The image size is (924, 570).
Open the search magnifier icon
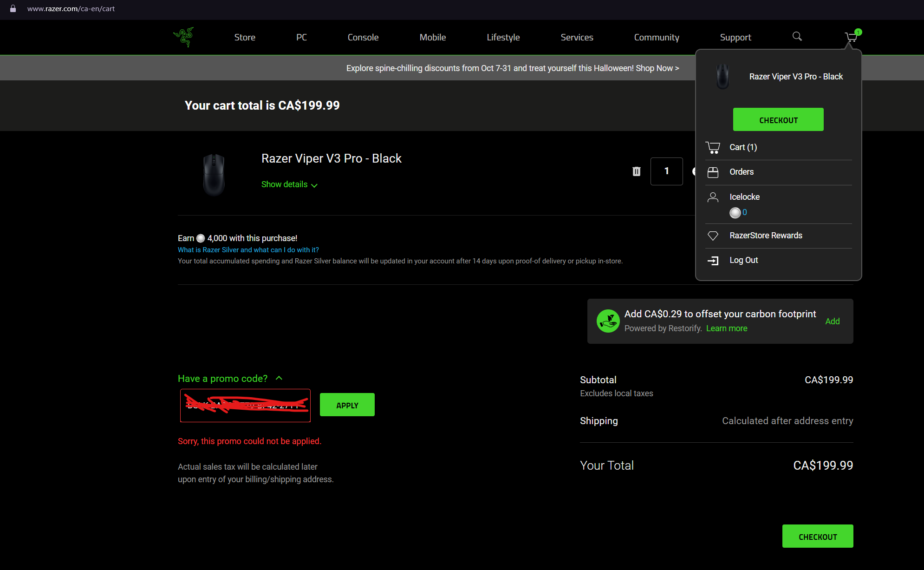[797, 36]
